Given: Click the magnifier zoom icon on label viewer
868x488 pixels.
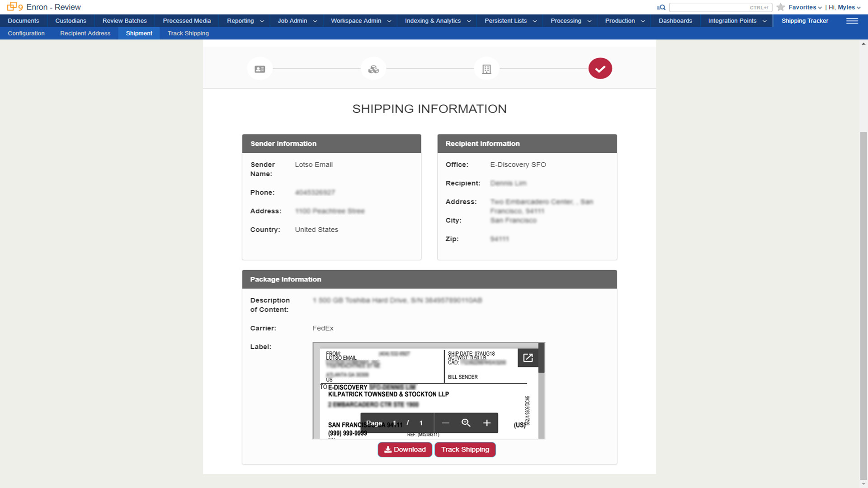Looking at the screenshot, I should click(x=466, y=423).
